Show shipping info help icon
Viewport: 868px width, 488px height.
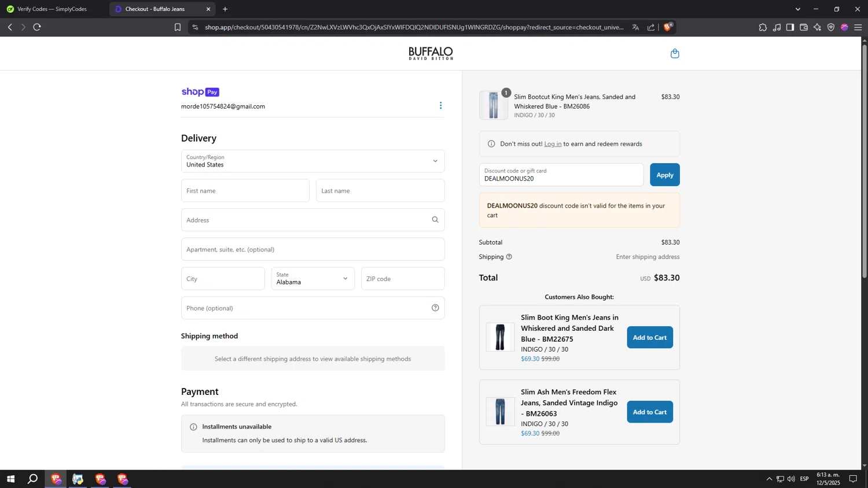click(x=509, y=257)
